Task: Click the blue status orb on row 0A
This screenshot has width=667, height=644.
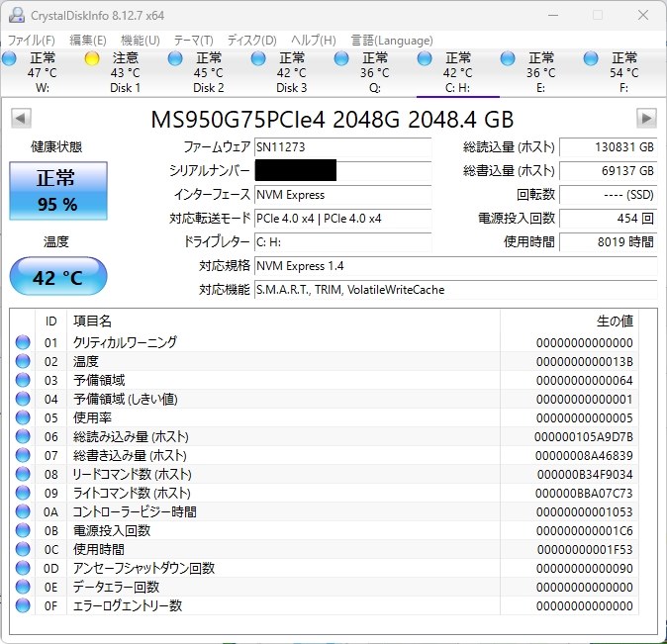Action: click(23, 511)
